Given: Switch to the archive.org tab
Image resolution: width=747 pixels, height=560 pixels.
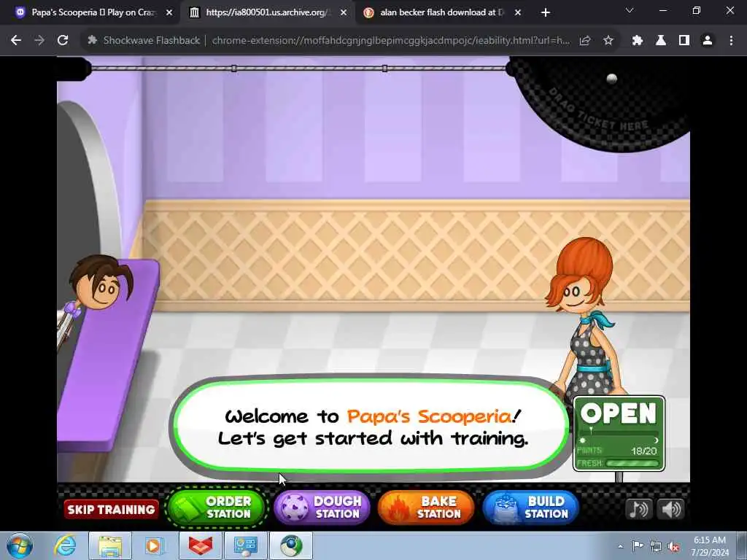Looking at the screenshot, I should click(x=267, y=12).
